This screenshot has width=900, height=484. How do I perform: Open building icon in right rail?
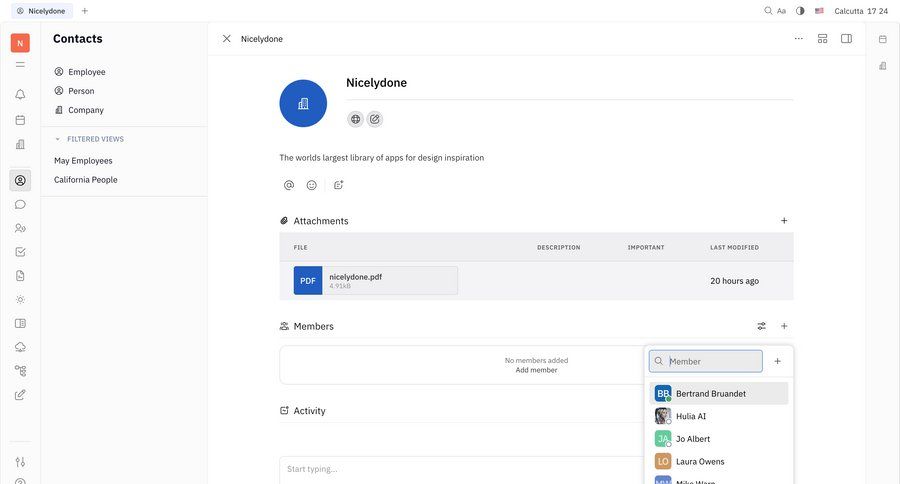883,66
